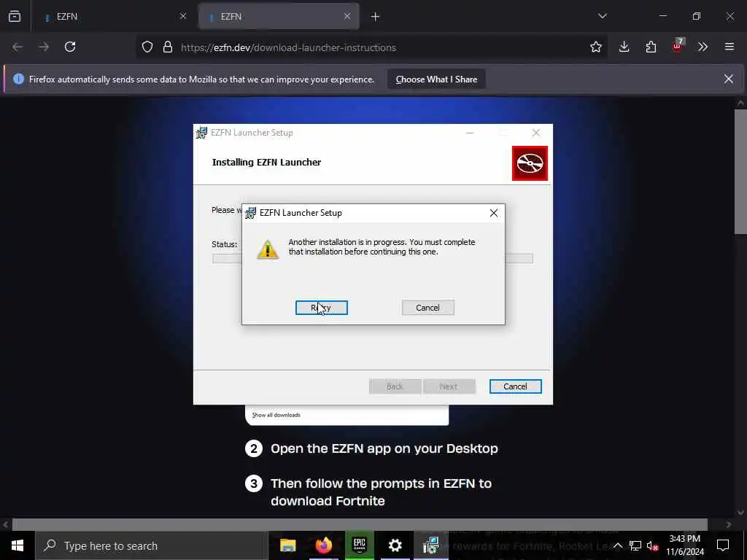Click the scrollbar down arrow
The width and height of the screenshot is (747, 560).
click(x=740, y=513)
